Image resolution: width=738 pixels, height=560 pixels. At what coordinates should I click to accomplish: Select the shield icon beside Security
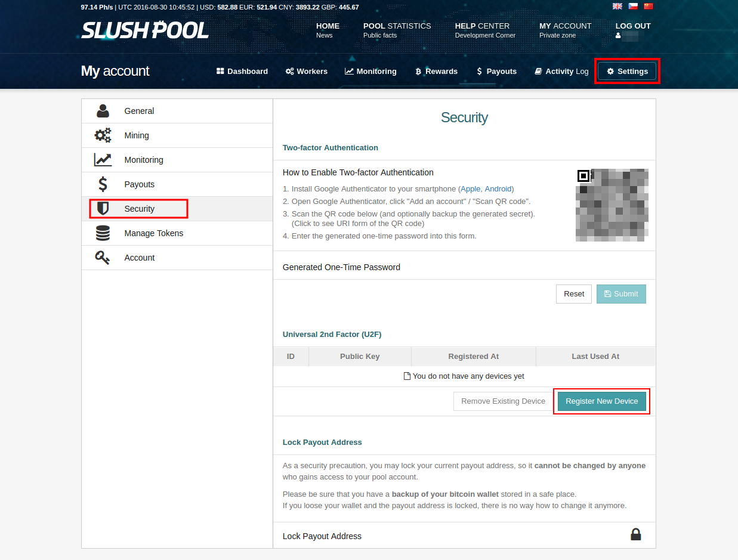pos(103,208)
